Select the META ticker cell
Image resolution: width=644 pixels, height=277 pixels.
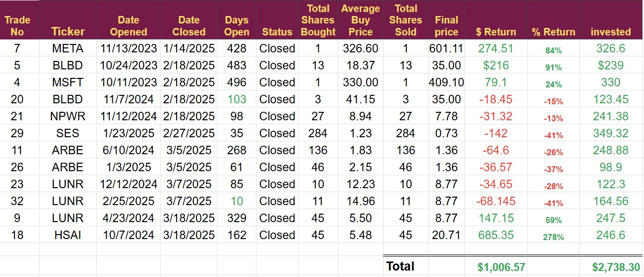pos(68,48)
